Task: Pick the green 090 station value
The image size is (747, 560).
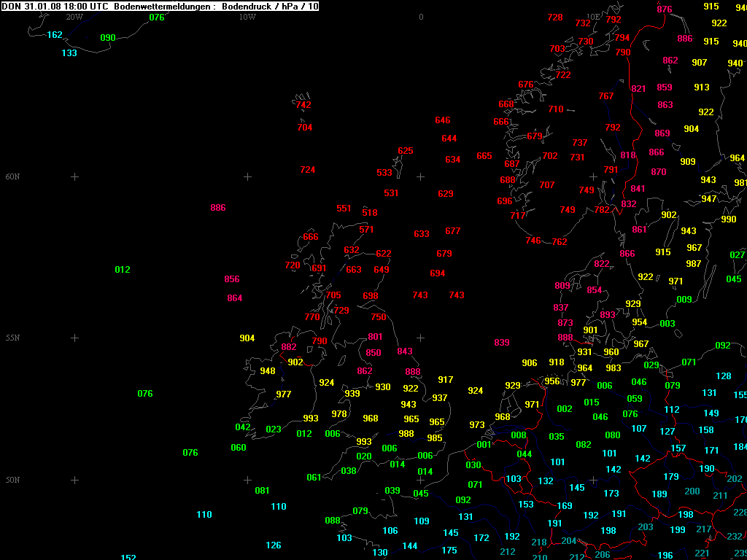Action: 108,38
